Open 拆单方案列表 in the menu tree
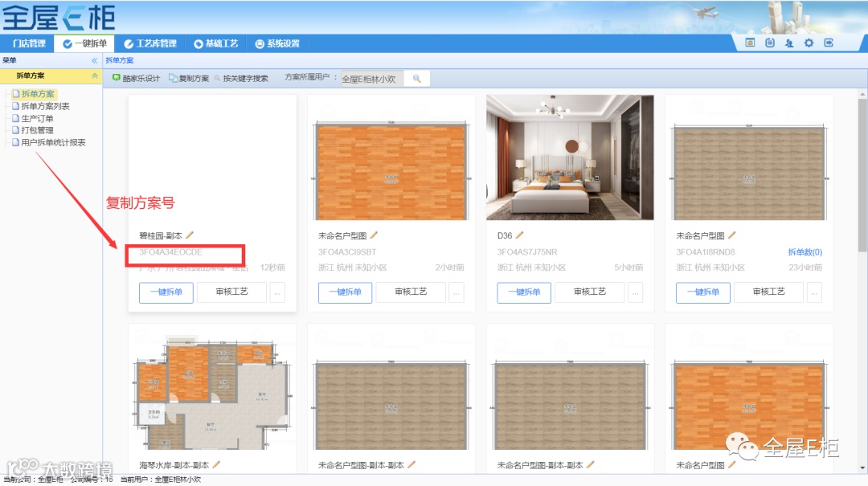Screen dimensions: 868x486 point(41,106)
